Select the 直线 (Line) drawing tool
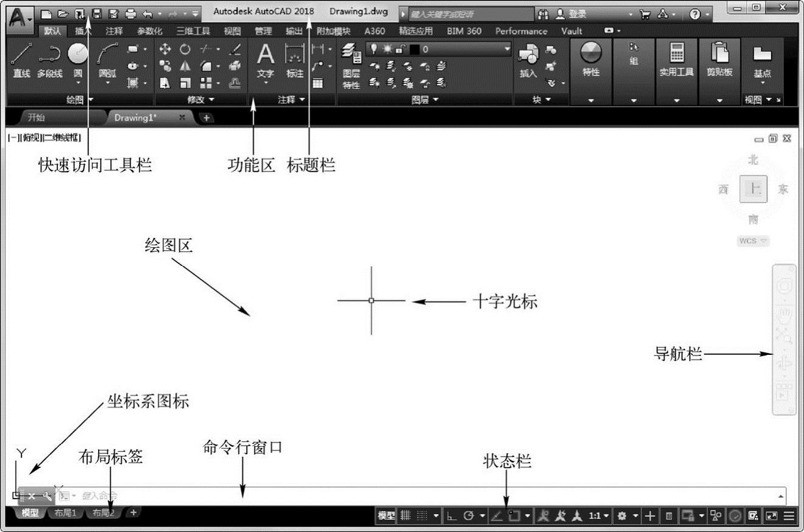 21,60
